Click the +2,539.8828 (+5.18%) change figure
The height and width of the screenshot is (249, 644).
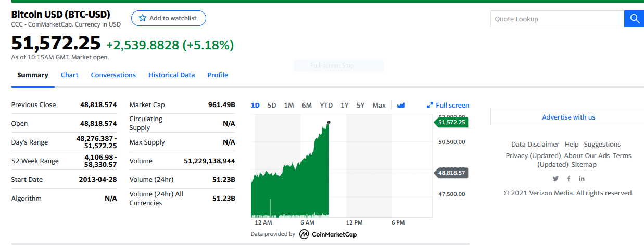click(x=170, y=45)
